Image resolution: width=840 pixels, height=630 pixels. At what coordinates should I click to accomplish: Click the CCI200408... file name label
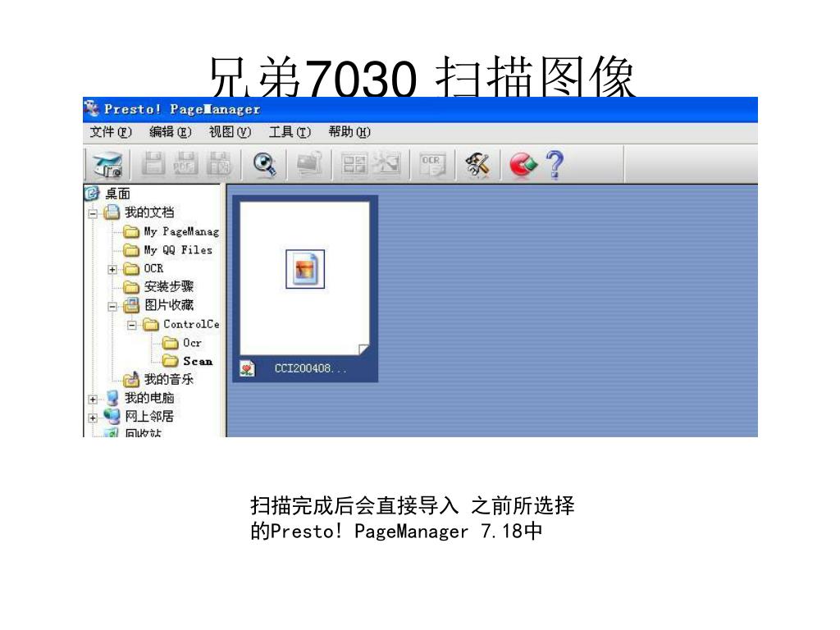click(x=311, y=368)
